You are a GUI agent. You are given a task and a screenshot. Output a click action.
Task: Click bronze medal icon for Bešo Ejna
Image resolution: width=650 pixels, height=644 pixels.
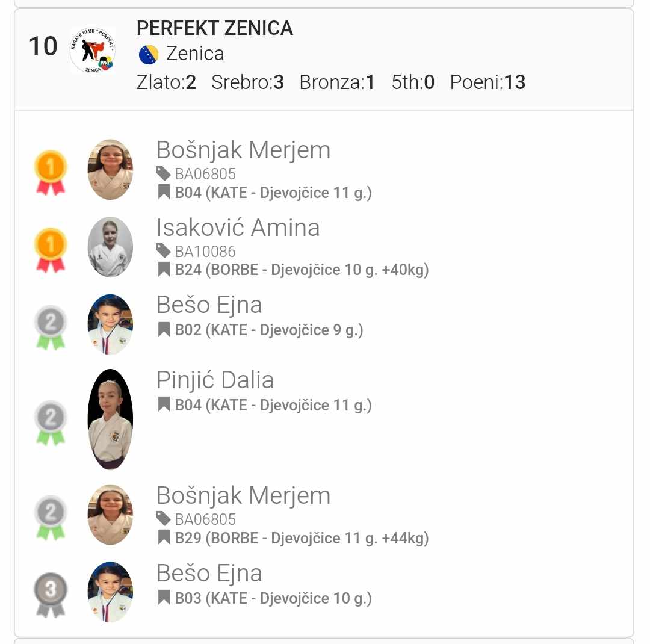click(51, 594)
